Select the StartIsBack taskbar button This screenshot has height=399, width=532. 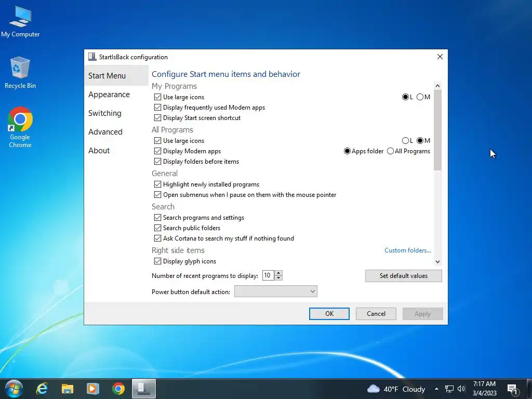[144, 389]
